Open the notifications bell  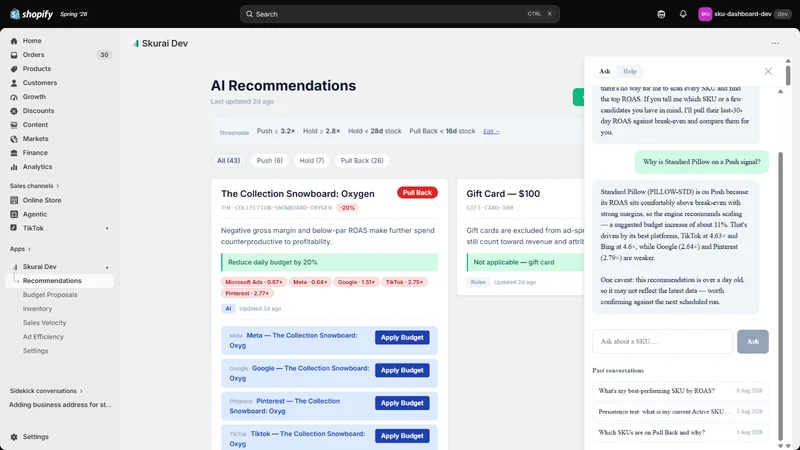coord(683,14)
